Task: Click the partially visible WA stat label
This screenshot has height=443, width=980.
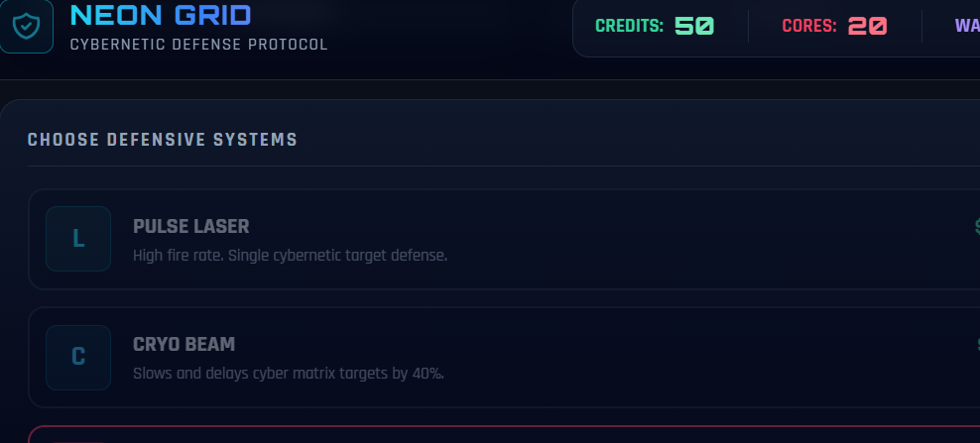Action: [967, 26]
